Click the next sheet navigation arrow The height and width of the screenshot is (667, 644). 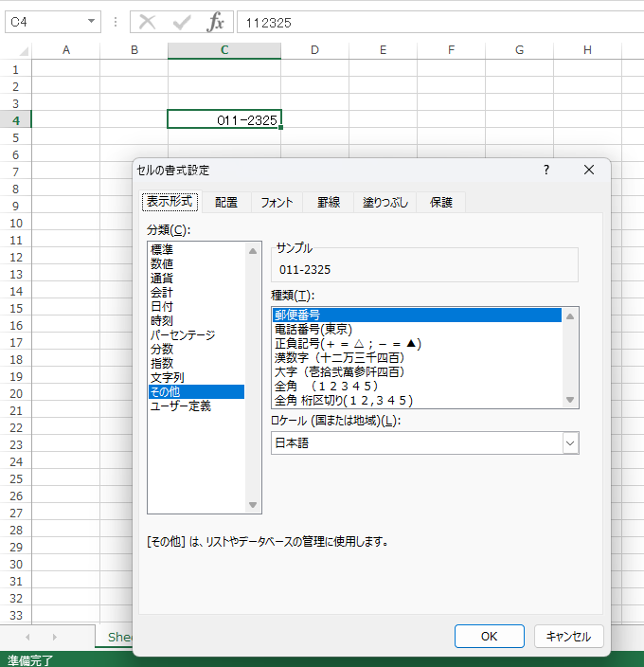click(x=54, y=637)
